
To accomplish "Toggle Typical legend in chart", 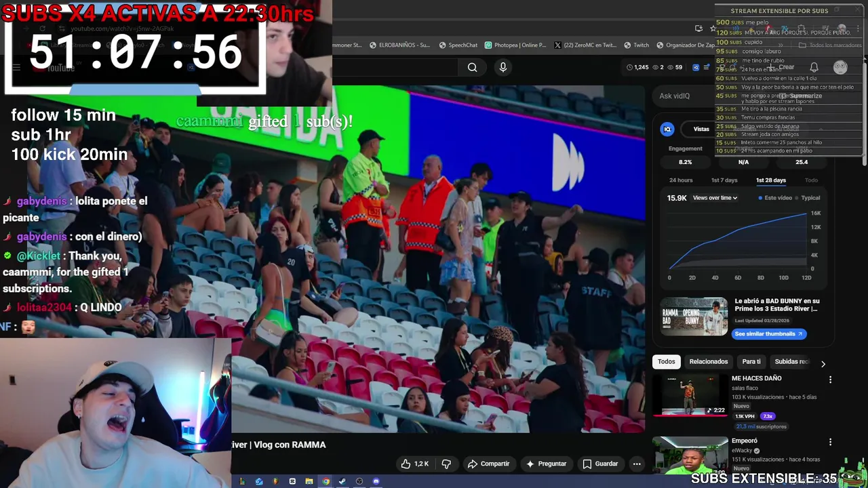I will click(807, 198).
